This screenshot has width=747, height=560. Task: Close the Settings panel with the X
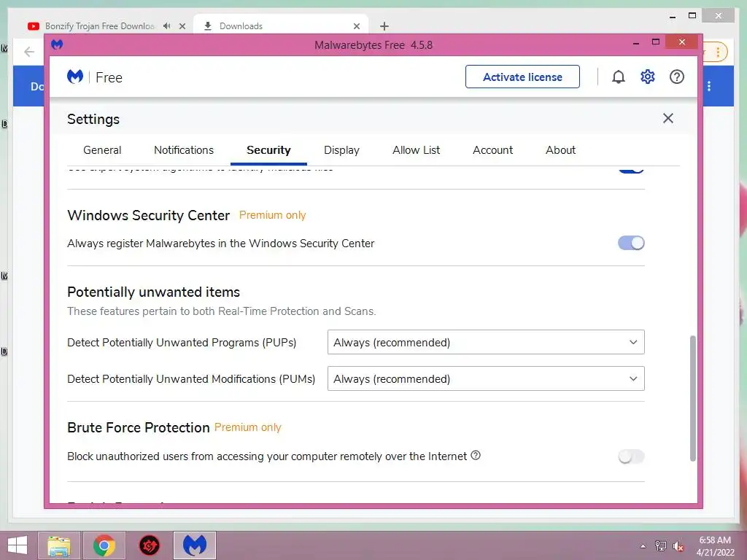668,118
